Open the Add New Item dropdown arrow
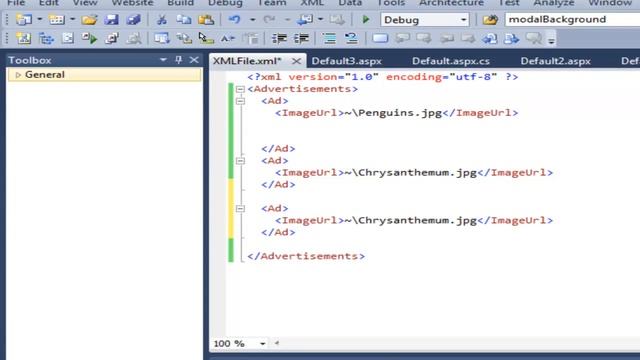This screenshot has height=360, width=640. click(x=72, y=20)
